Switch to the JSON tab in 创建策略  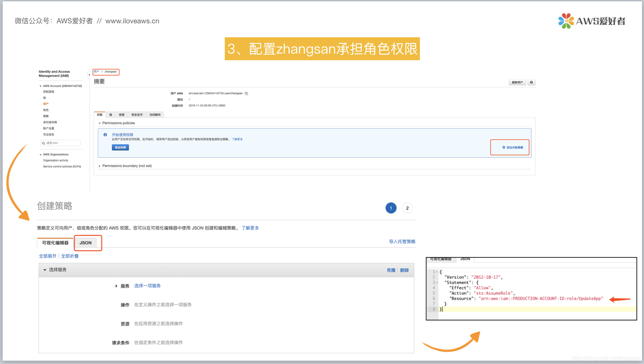tap(86, 243)
